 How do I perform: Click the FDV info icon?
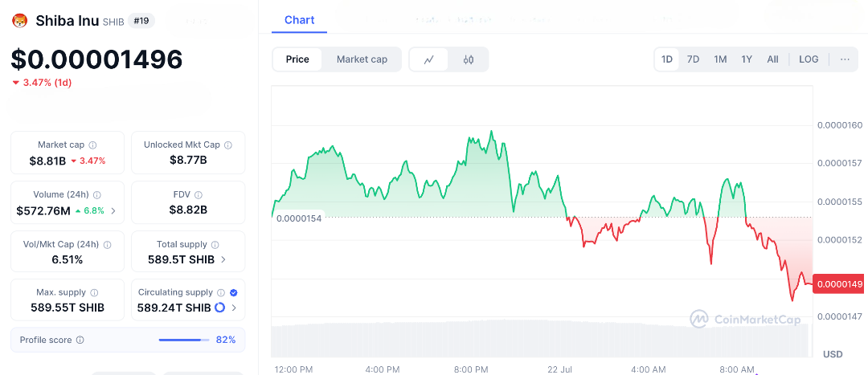tap(199, 195)
